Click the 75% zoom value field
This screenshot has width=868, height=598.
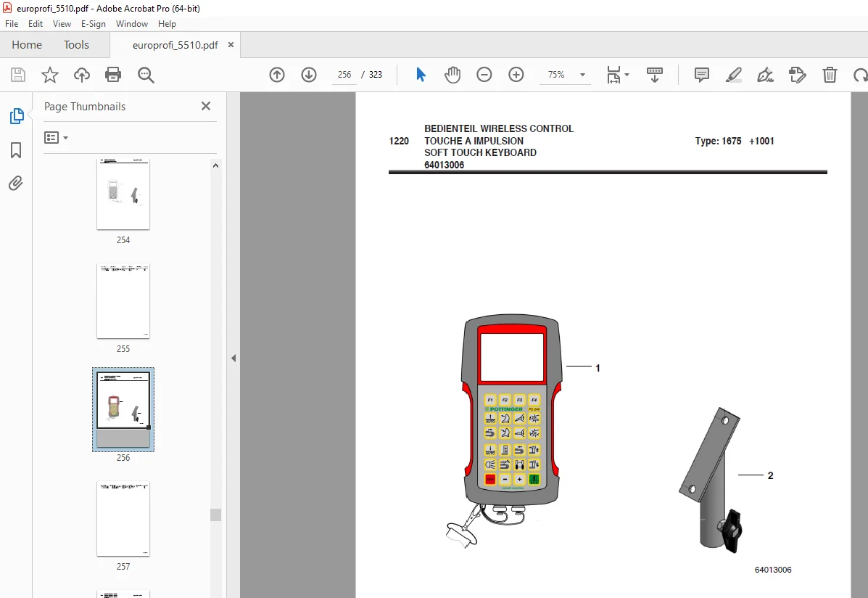pos(556,75)
